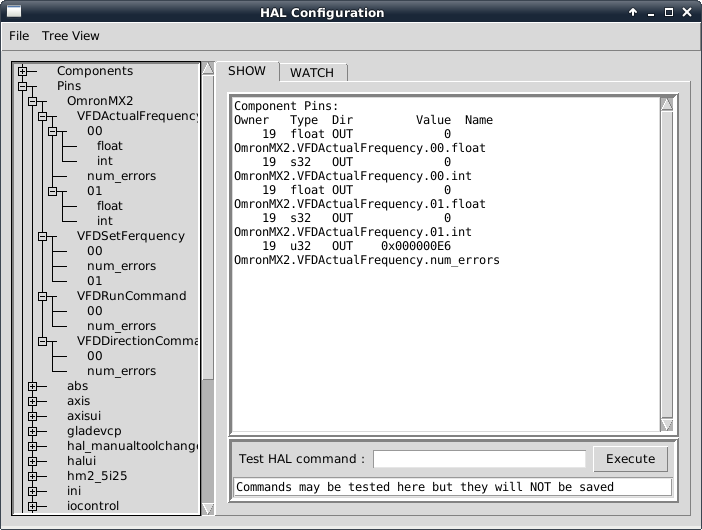Open the File menu
The height and width of the screenshot is (530, 702).
(19, 36)
